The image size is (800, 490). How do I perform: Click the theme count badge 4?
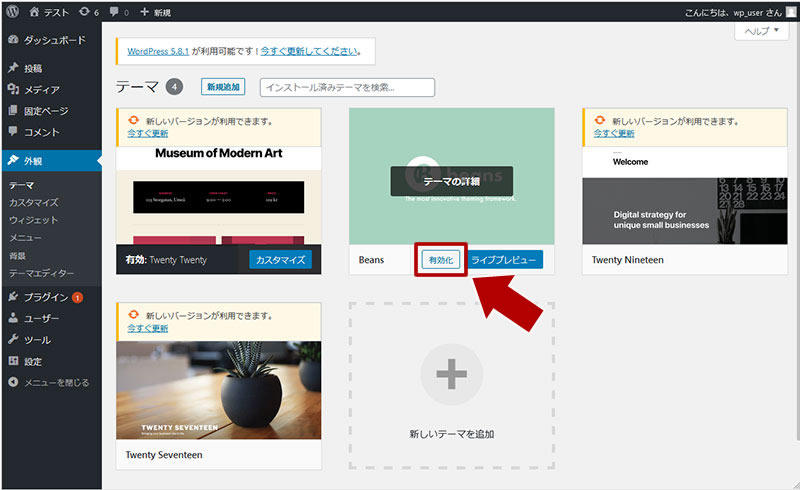pos(174,87)
